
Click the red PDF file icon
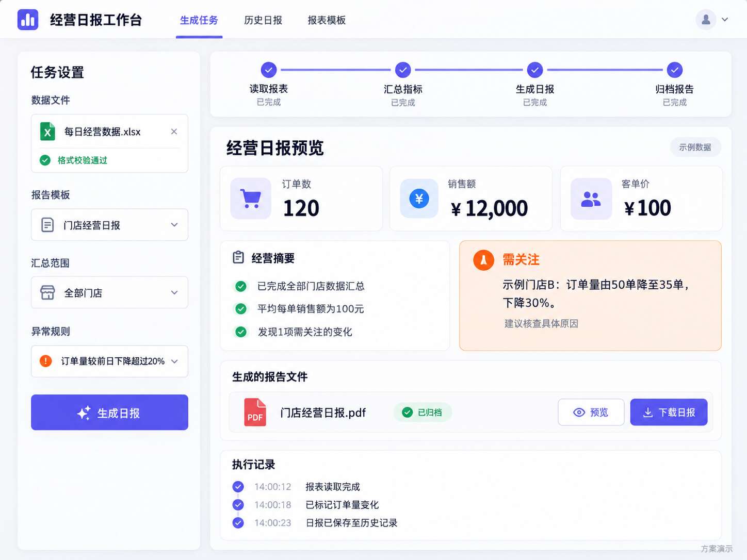click(255, 413)
